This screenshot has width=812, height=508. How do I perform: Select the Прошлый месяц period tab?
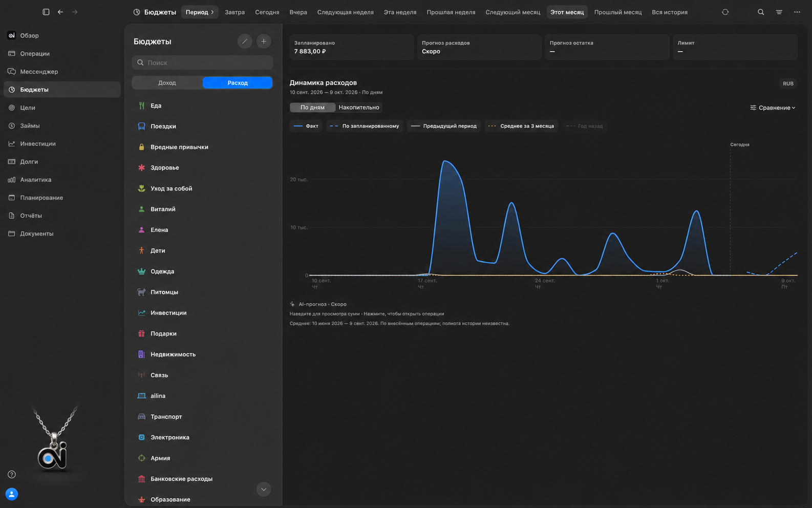pos(617,12)
